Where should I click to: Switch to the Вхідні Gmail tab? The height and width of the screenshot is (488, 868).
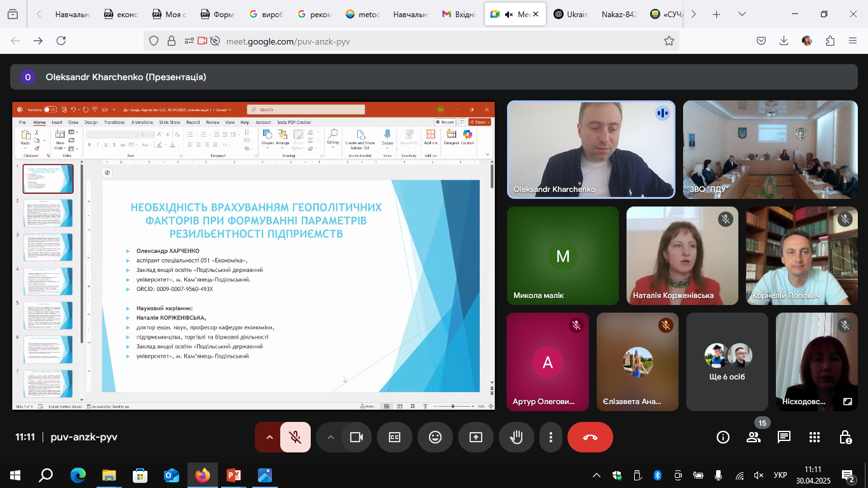pyautogui.click(x=459, y=14)
